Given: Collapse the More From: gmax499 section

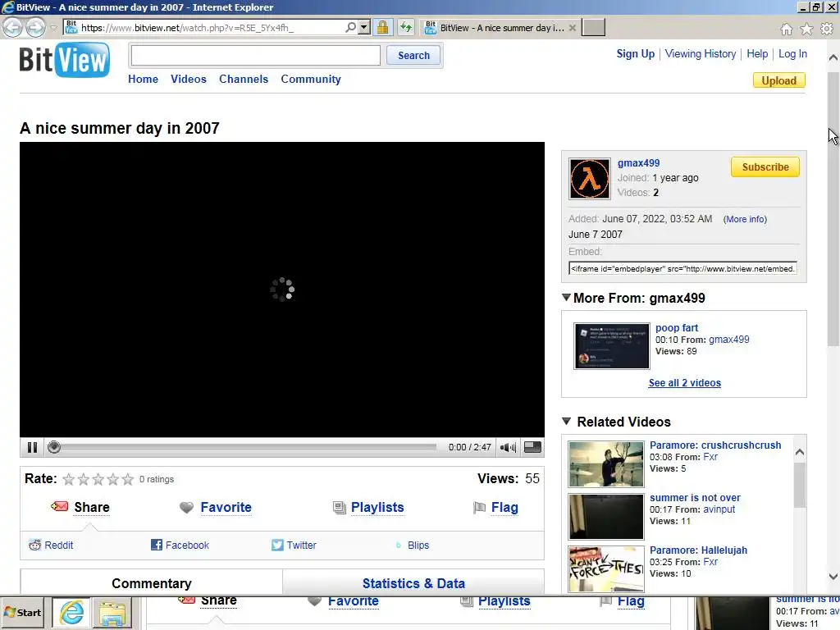Looking at the screenshot, I should [566, 297].
